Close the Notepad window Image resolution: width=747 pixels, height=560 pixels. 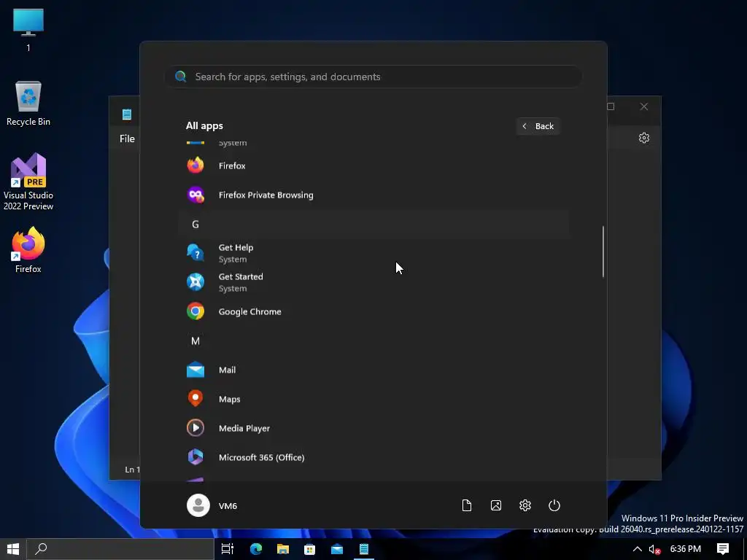click(644, 106)
